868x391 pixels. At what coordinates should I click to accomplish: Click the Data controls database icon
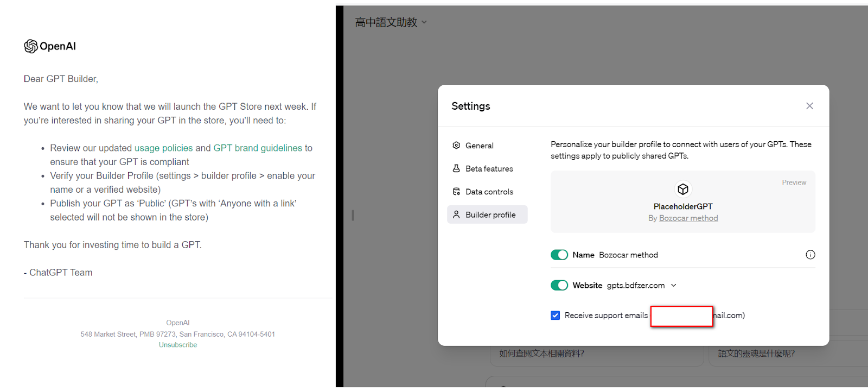[456, 192]
